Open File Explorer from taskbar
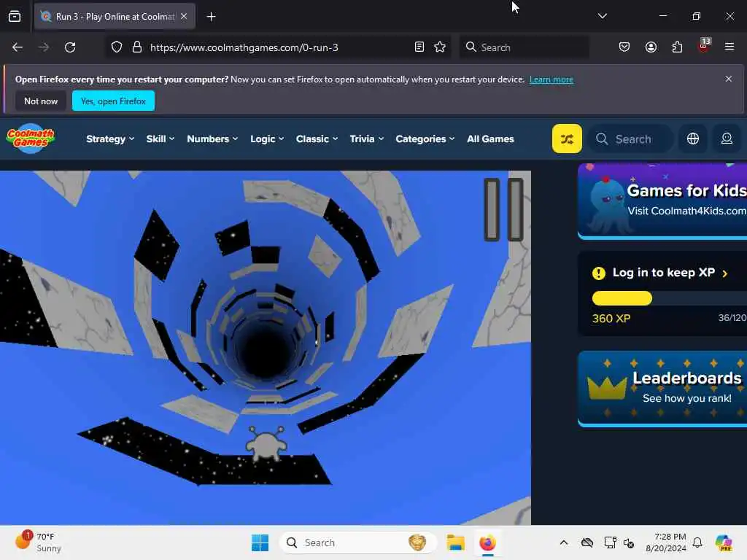This screenshot has width=747, height=560. (x=455, y=542)
